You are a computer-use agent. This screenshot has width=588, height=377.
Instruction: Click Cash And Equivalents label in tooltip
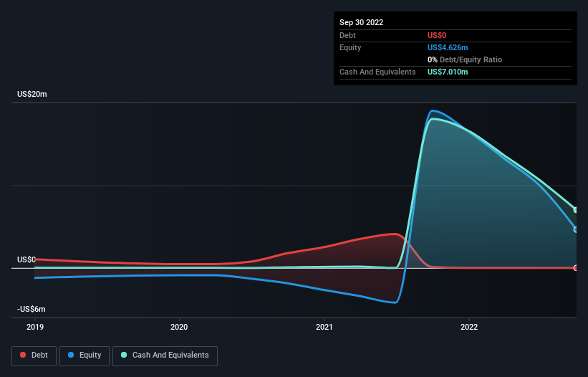click(377, 72)
